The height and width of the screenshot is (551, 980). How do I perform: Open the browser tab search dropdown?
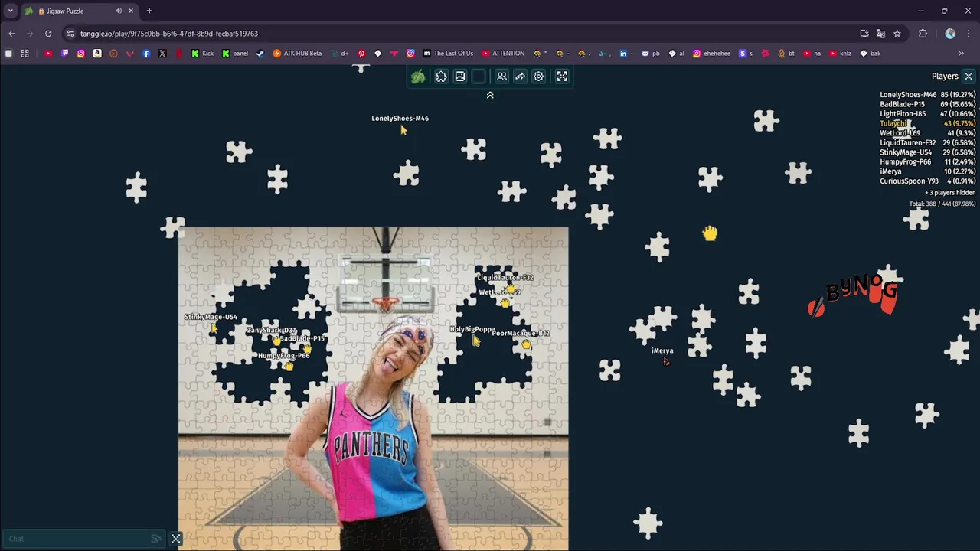point(10,11)
